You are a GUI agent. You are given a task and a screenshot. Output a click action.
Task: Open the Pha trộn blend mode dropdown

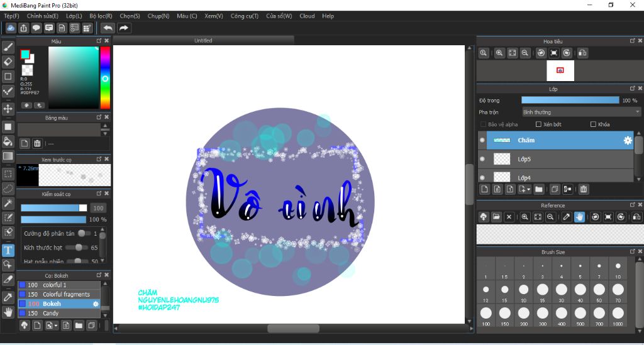pos(581,112)
